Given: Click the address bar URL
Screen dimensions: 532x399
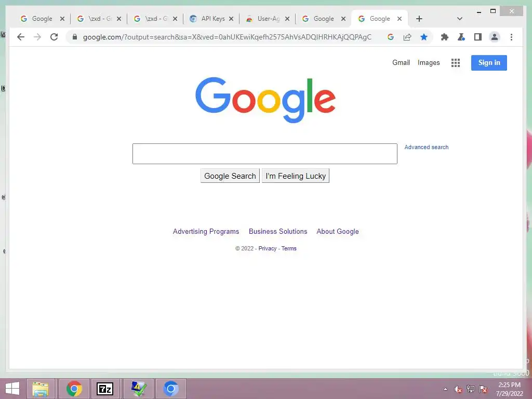Looking at the screenshot, I should point(227,37).
